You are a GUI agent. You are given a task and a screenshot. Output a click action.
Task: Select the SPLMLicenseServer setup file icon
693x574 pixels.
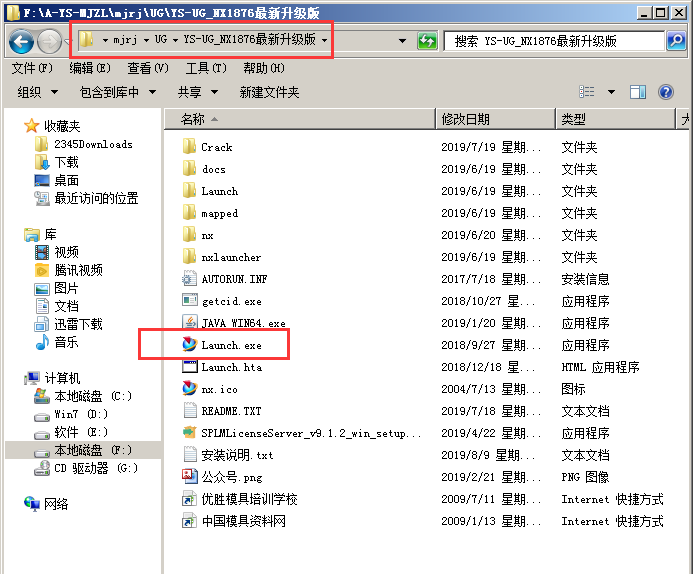click(190, 432)
